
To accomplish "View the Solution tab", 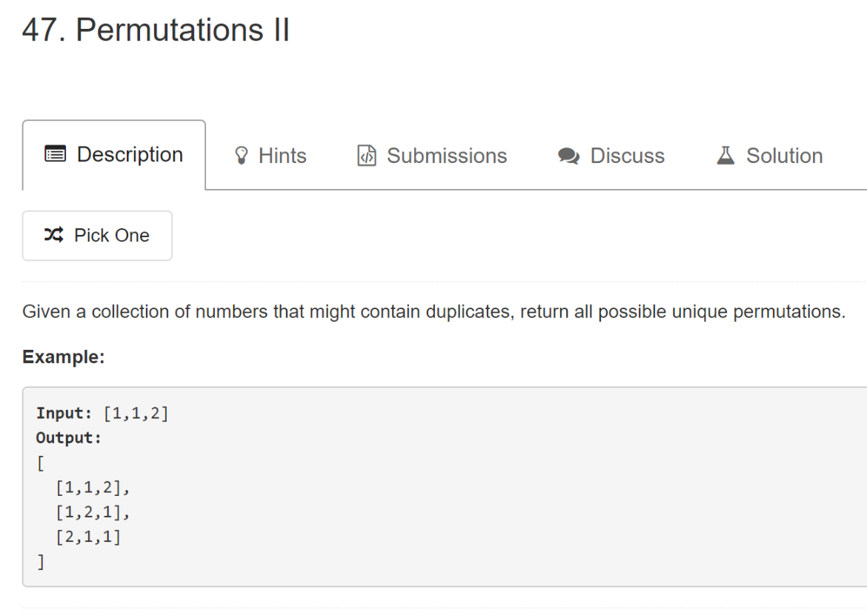I will pos(770,156).
